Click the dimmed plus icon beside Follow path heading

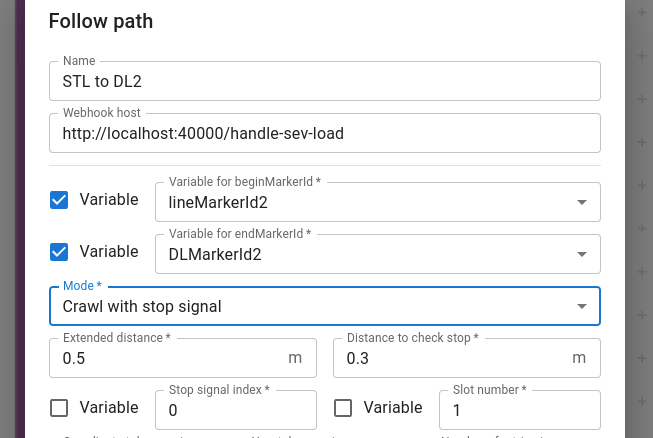[642, 12]
